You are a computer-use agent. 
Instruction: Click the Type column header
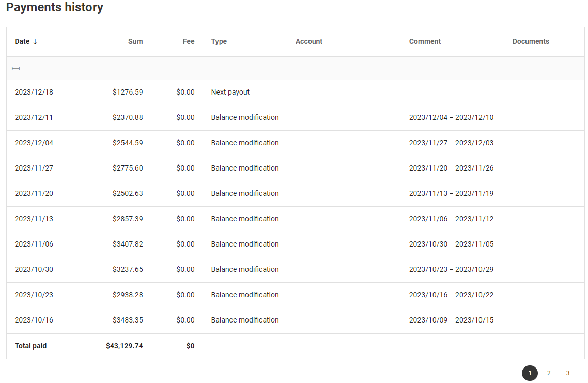coord(219,42)
